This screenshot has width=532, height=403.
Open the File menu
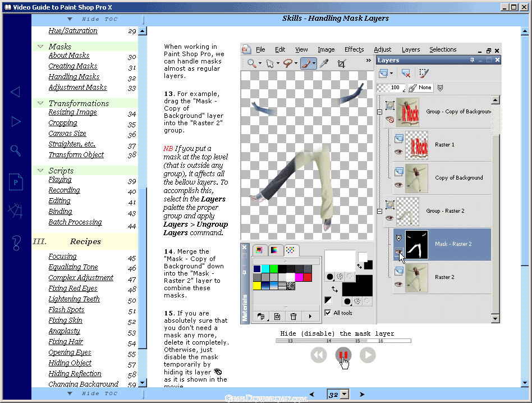[x=260, y=49]
